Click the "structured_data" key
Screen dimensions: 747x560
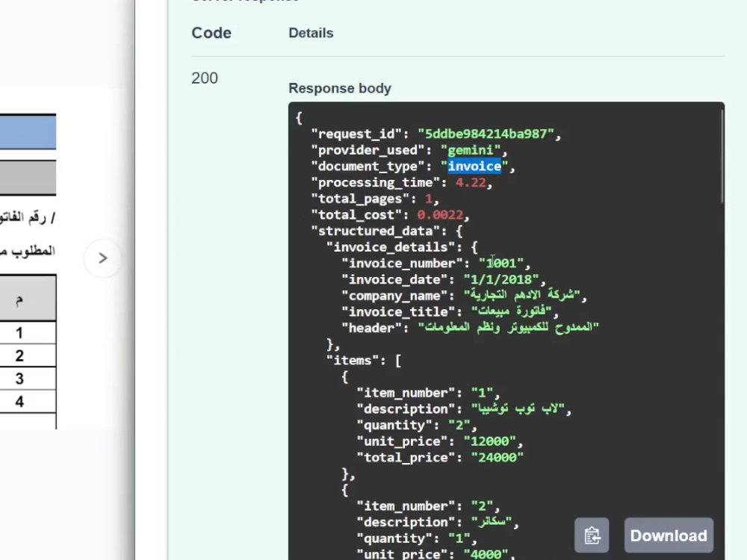pyautogui.click(x=376, y=231)
